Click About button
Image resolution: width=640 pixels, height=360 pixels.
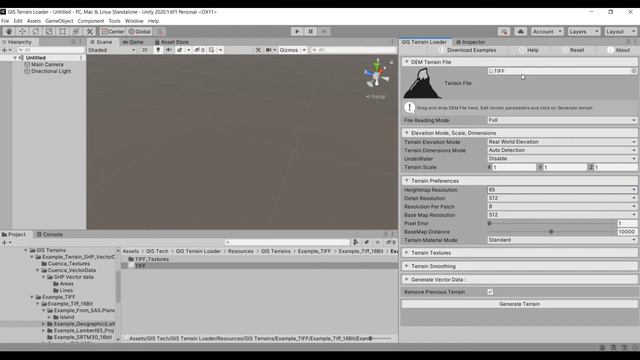click(619, 50)
